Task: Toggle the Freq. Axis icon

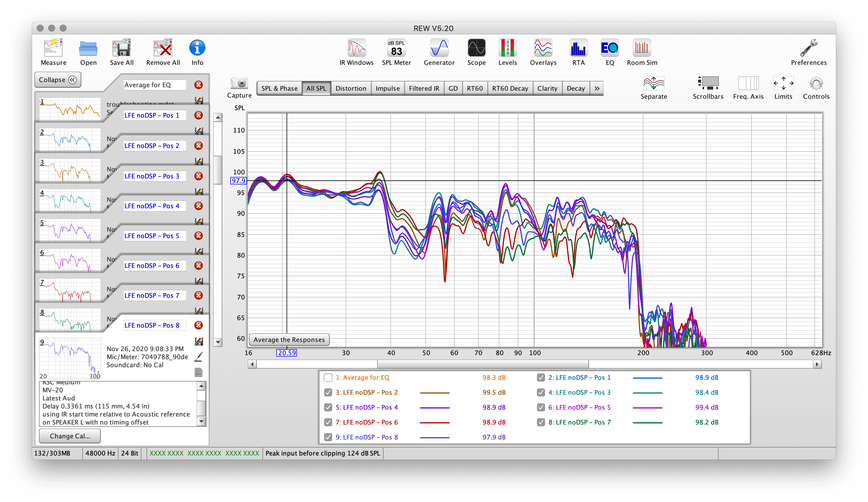Action: click(748, 83)
